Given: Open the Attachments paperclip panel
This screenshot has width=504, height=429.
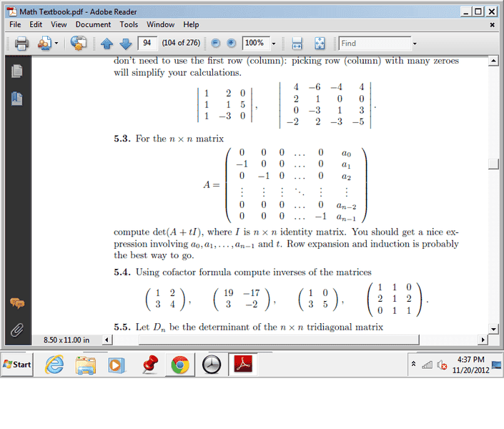Looking at the screenshot, I should point(17,330).
